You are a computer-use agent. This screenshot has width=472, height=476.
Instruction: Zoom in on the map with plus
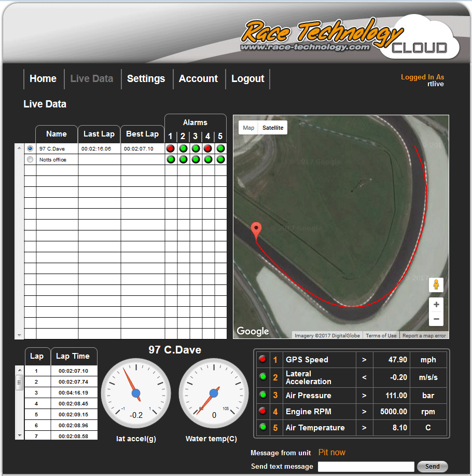click(436, 305)
